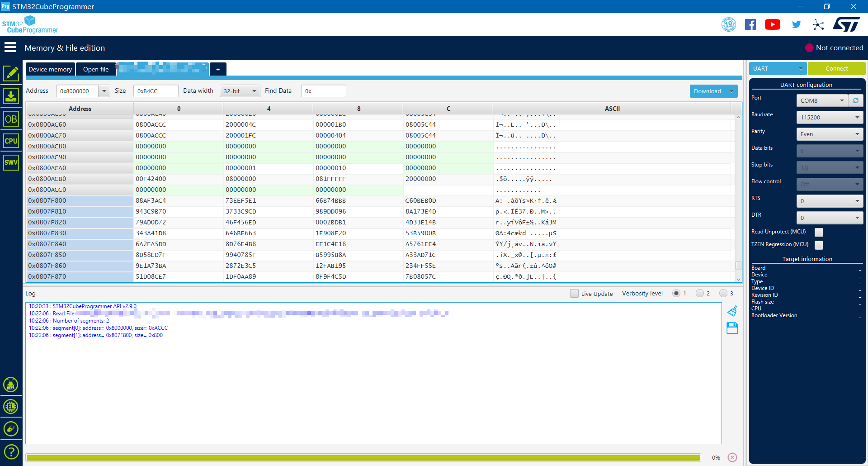Open the Facebook page icon
868x466 pixels.
[750, 24]
